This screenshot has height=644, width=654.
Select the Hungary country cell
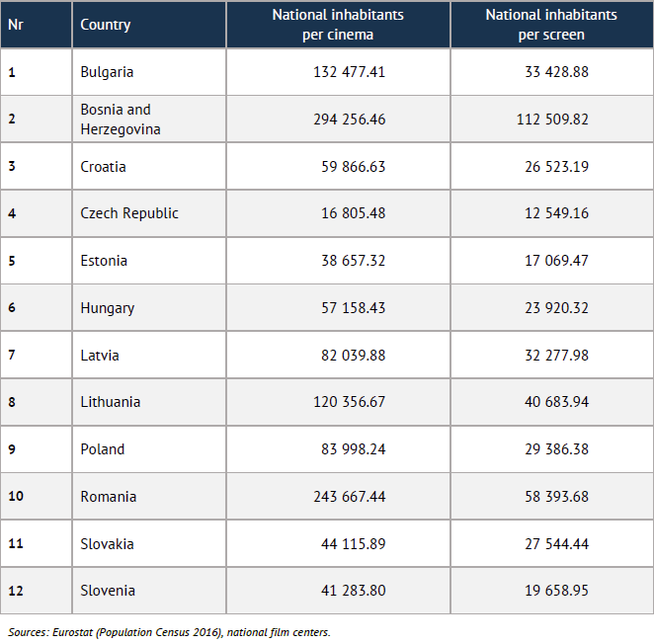click(x=107, y=308)
